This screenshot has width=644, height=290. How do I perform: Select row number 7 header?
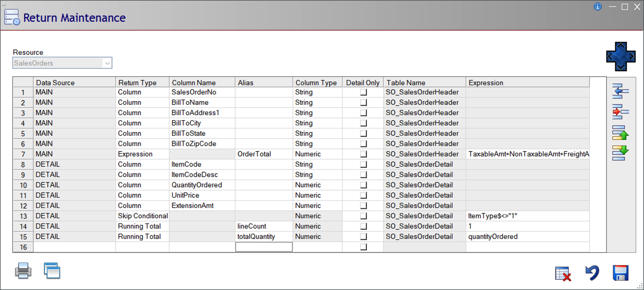pos(23,154)
